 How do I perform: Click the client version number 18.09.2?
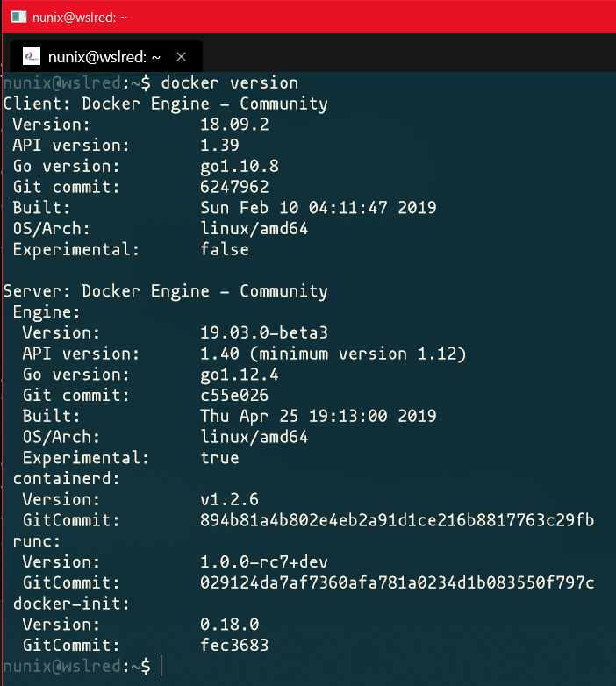[234, 125]
